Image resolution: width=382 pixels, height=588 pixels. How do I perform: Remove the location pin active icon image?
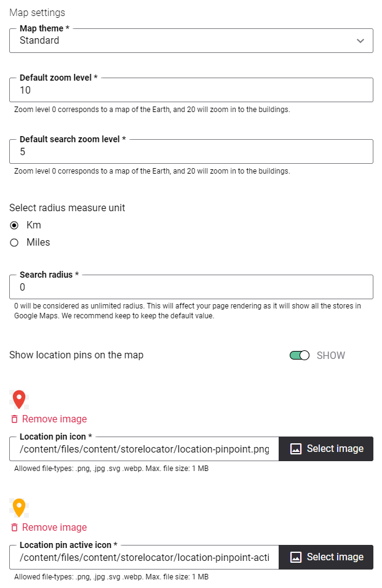pos(49,527)
